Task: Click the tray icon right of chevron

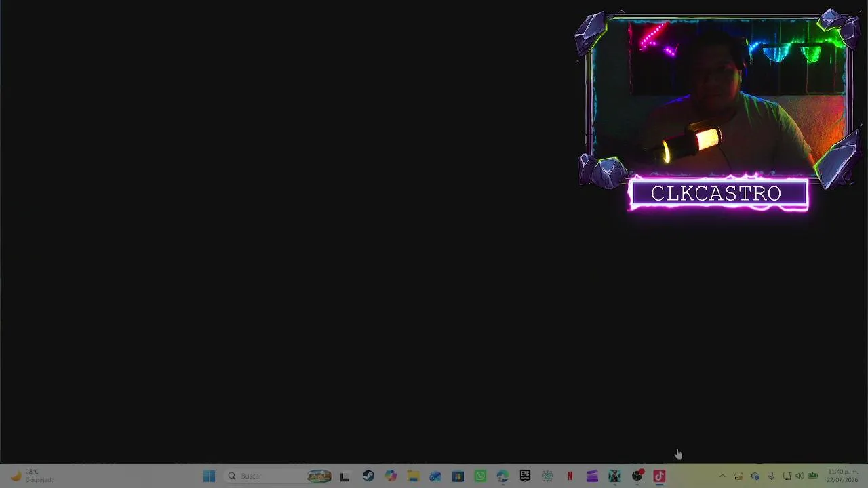Action: tap(738, 476)
